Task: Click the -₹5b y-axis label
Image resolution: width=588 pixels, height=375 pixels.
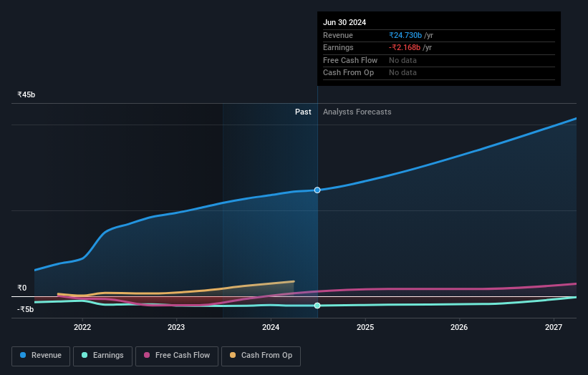Action: pos(26,309)
